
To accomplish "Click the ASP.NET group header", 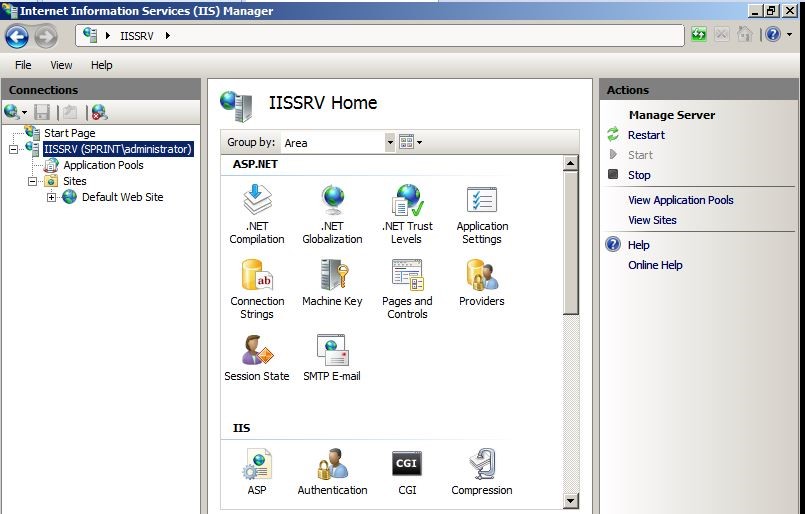I will pyautogui.click(x=255, y=164).
